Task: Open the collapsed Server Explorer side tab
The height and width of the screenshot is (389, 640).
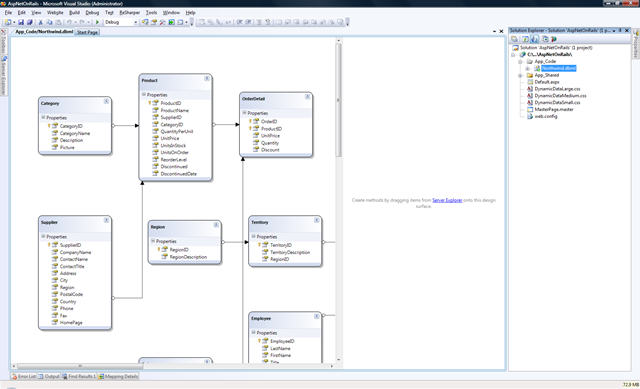Action: click(x=3, y=76)
